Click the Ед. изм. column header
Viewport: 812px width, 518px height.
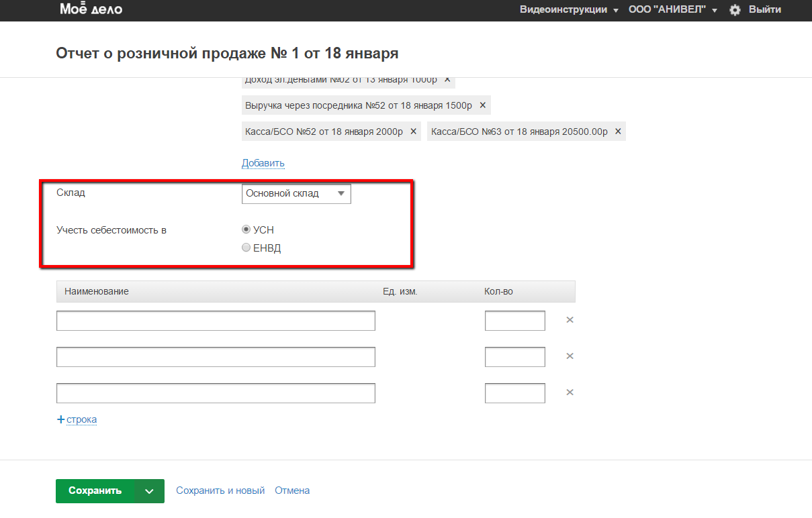click(400, 292)
